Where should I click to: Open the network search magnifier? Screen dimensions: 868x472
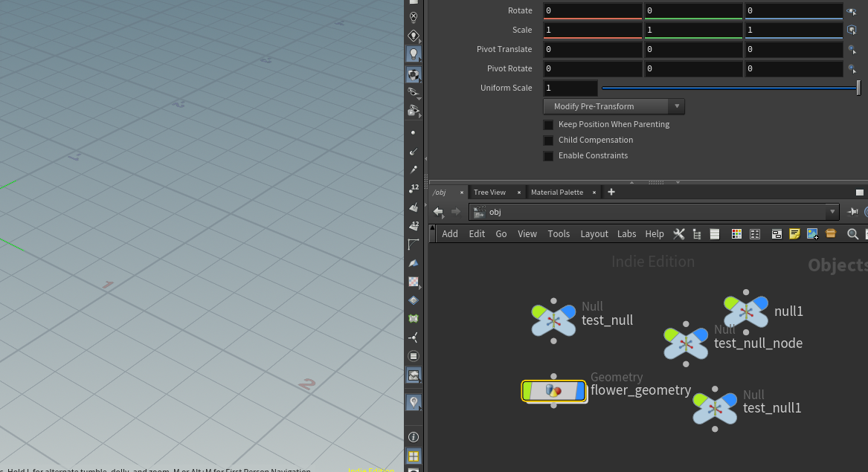pyautogui.click(x=852, y=233)
